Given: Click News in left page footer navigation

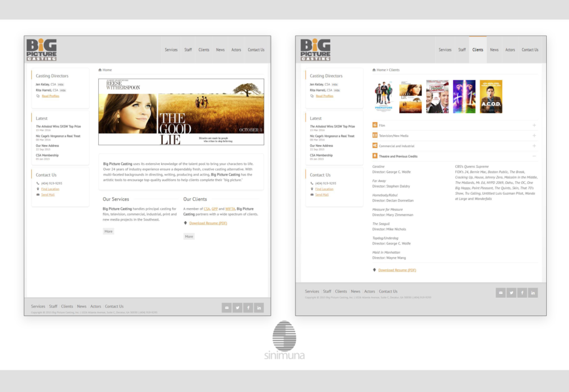Looking at the screenshot, I should pos(82,306).
